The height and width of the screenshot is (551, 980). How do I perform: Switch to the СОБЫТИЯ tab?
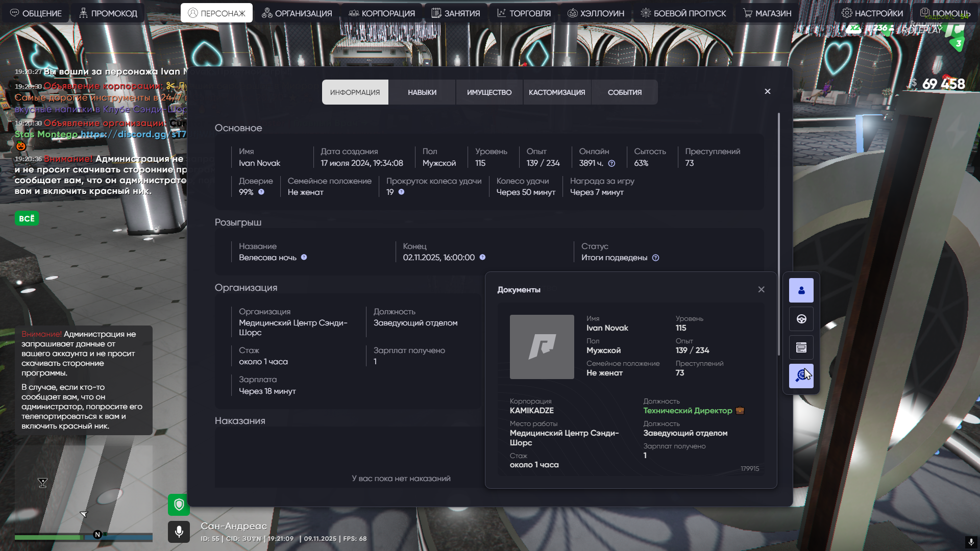(x=625, y=92)
